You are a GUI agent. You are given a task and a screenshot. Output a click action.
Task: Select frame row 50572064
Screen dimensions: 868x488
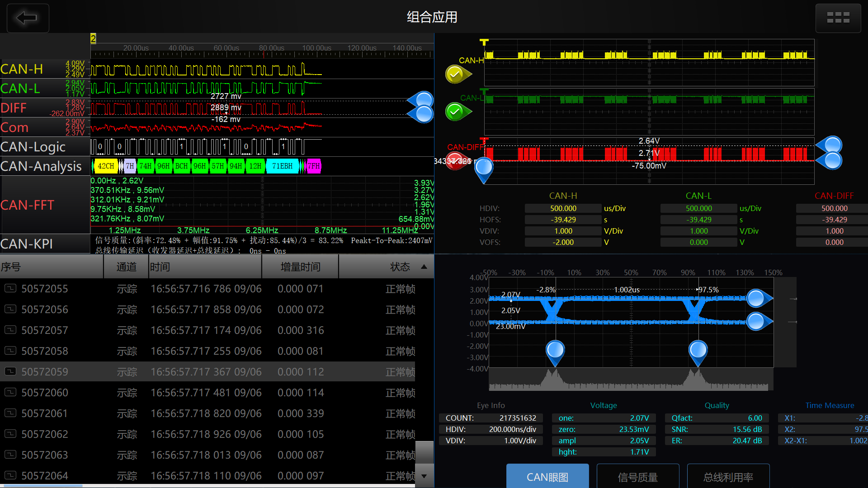[208, 476]
